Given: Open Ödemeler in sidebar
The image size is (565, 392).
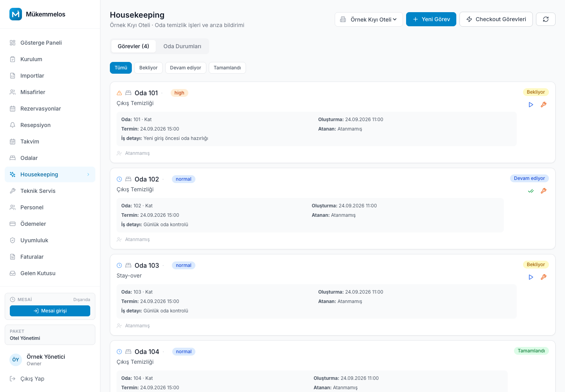Looking at the screenshot, I should click(50, 224).
